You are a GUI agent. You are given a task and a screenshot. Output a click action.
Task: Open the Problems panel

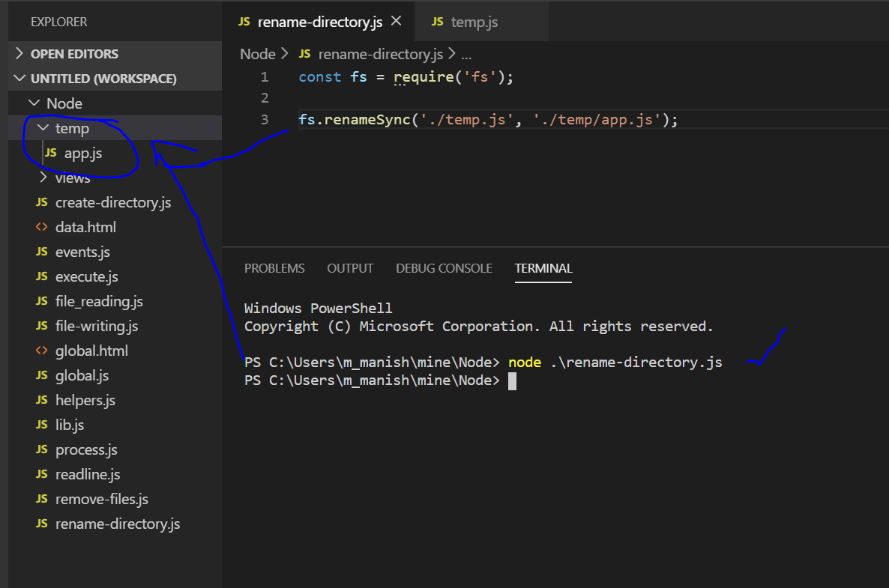pyautogui.click(x=274, y=268)
